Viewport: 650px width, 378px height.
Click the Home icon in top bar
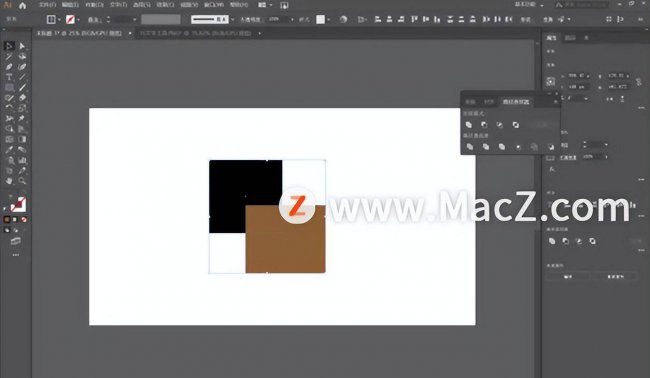22,5
